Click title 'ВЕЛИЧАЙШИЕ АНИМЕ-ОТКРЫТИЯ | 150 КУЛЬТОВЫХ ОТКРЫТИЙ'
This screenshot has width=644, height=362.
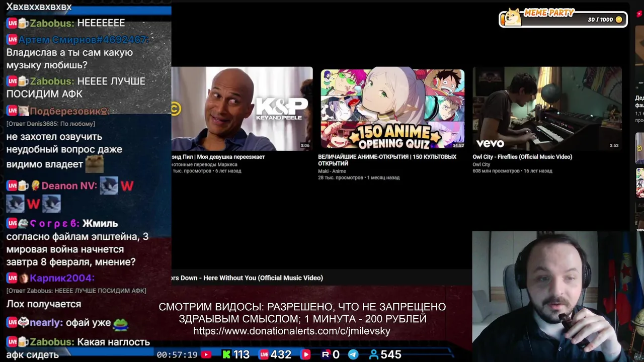point(387,160)
